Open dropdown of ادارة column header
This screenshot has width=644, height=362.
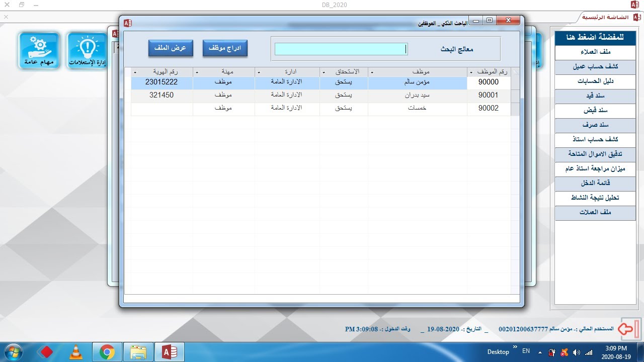point(259,72)
